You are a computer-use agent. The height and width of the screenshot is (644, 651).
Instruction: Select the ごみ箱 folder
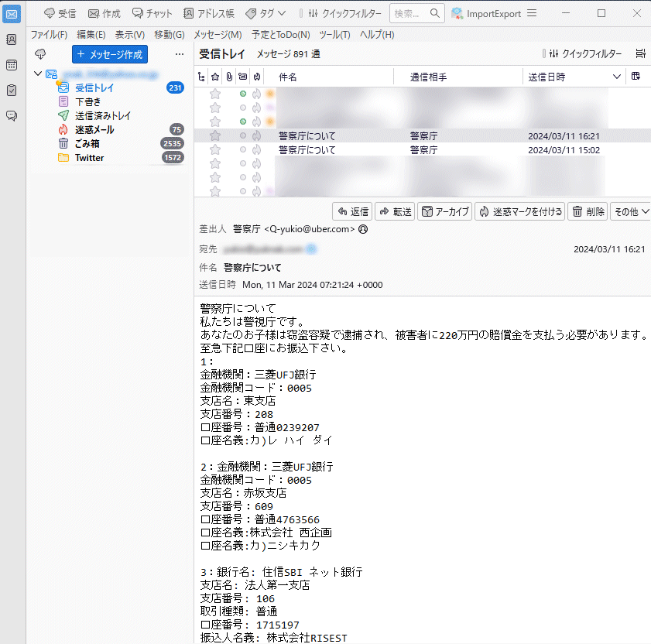[87, 144]
